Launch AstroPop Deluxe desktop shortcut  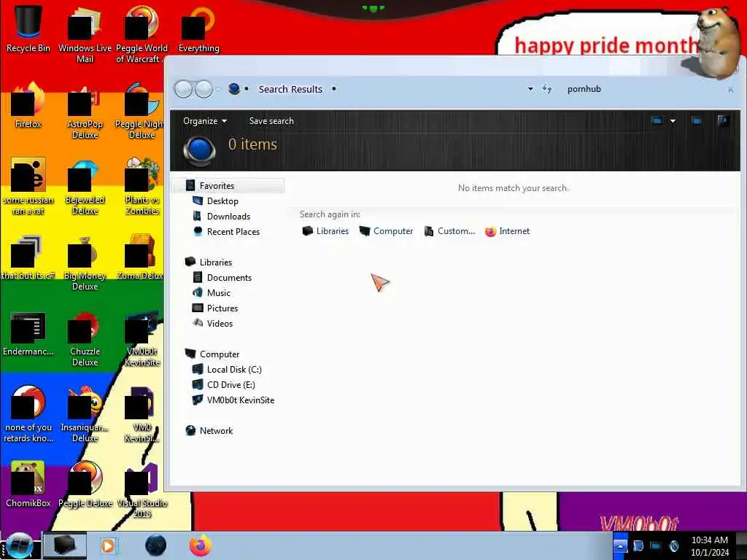coord(85,112)
